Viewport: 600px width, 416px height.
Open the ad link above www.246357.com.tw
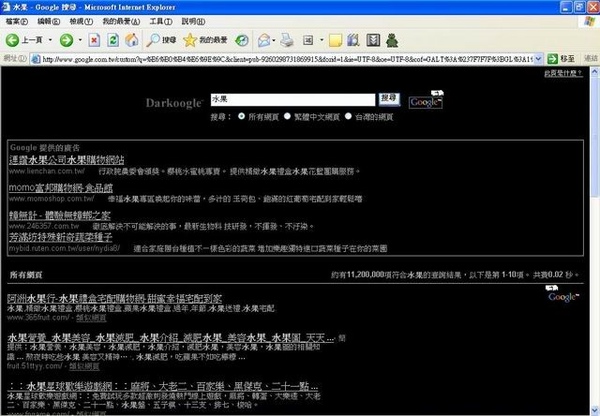pos(59,215)
